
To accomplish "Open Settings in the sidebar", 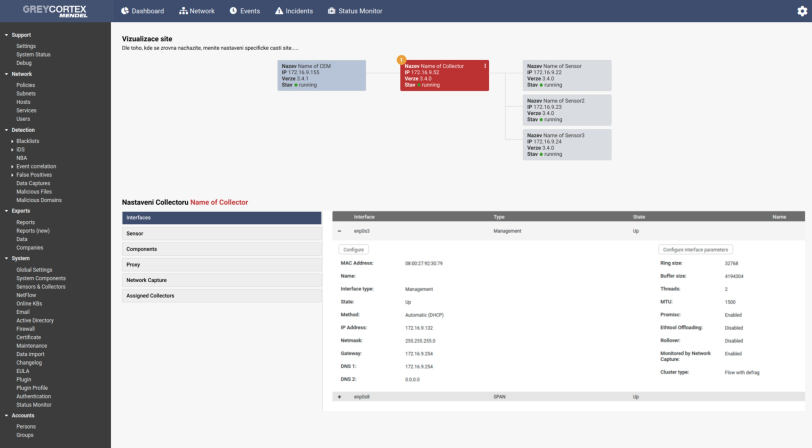I will point(26,46).
